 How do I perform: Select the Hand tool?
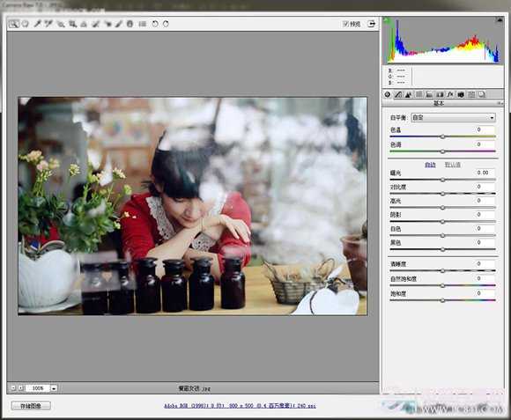(26, 24)
